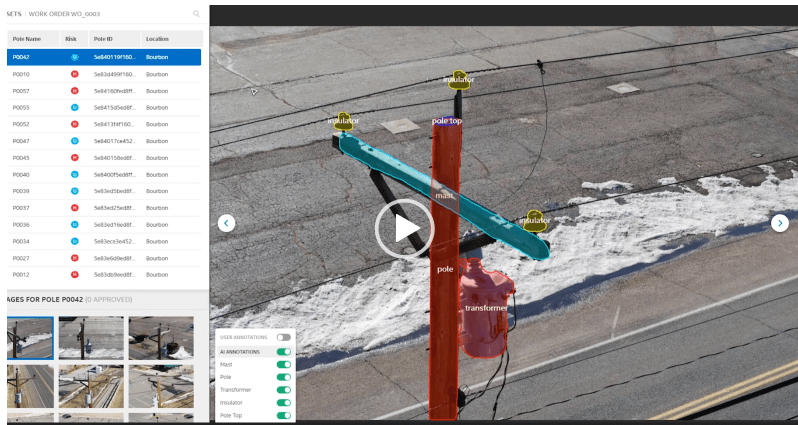Hide Insulator annotations with its toggle

(283, 403)
